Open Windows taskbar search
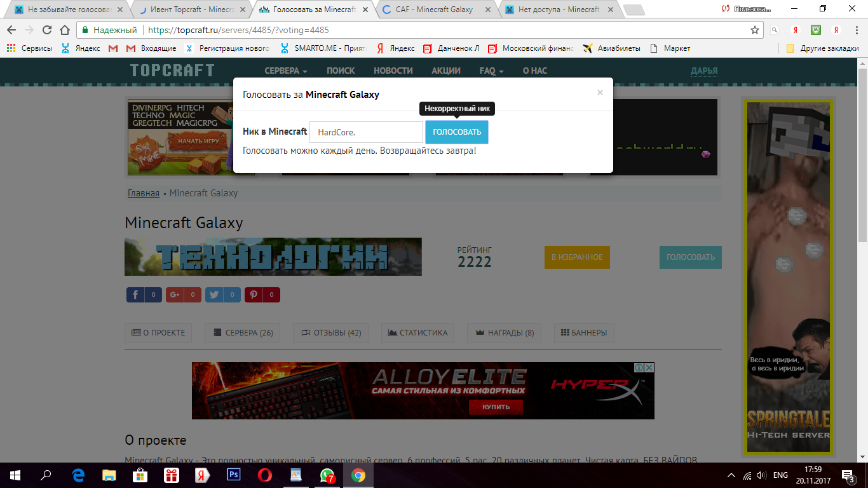Image resolution: width=868 pixels, height=488 pixels. pyautogui.click(x=46, y=475)
